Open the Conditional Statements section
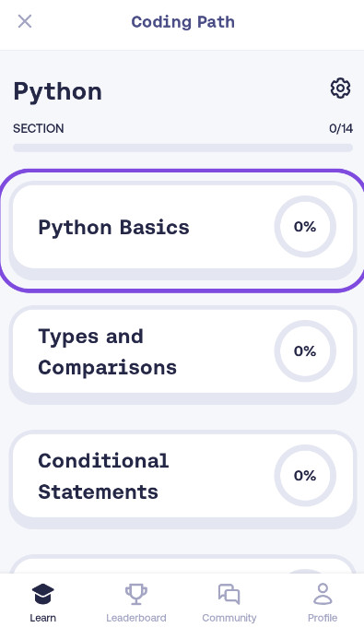This screenshot has width=364, height=628. [182, 480]
